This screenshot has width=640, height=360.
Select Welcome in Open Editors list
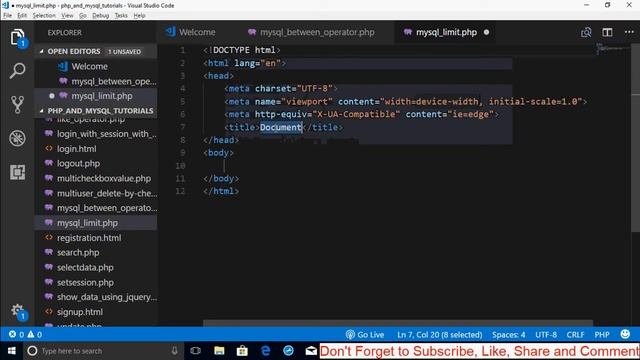(x=96, y=66)
